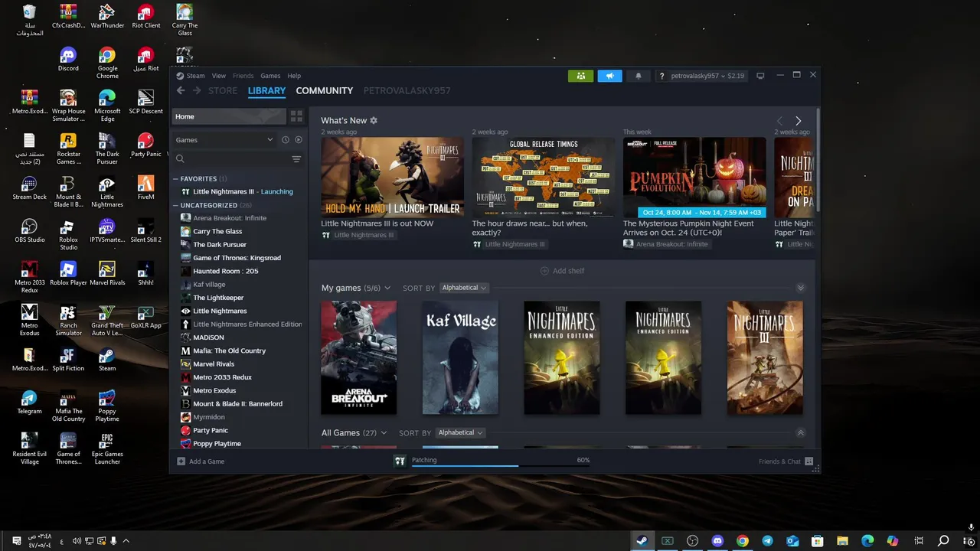Open Big Picture mode monitor icon
This screenshot has height=551, width=980.
(x=760, y=76)
